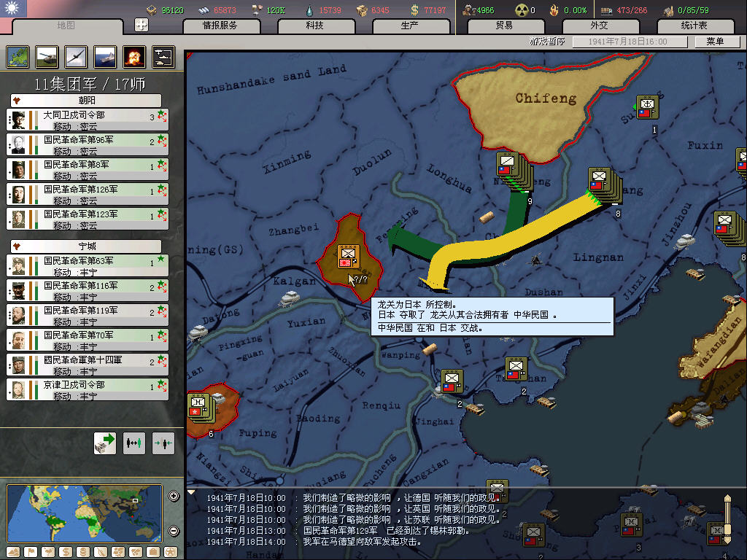747x560 pixels.
Task: Click the nuclear explosion icon
Action: pos(133,56)
